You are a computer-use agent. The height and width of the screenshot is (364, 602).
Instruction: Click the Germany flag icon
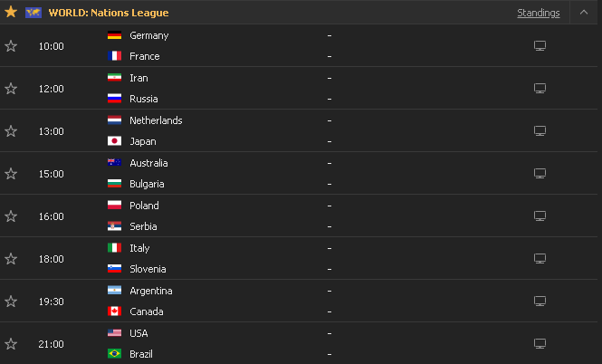click(114, 35)
